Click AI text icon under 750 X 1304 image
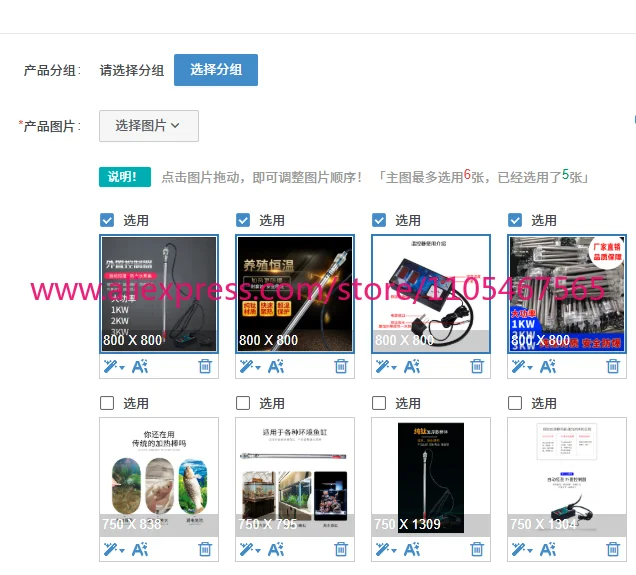636x575 pixels. (548, 549)
